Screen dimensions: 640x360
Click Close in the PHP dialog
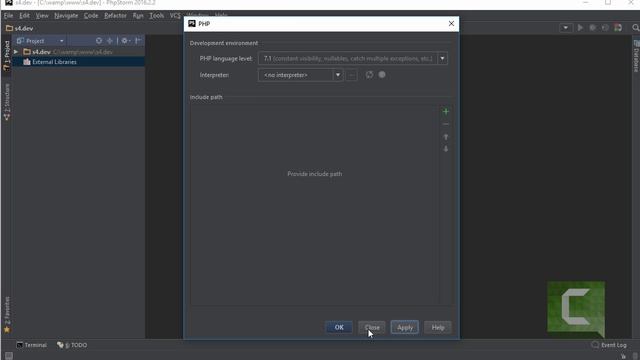point(372,327)
